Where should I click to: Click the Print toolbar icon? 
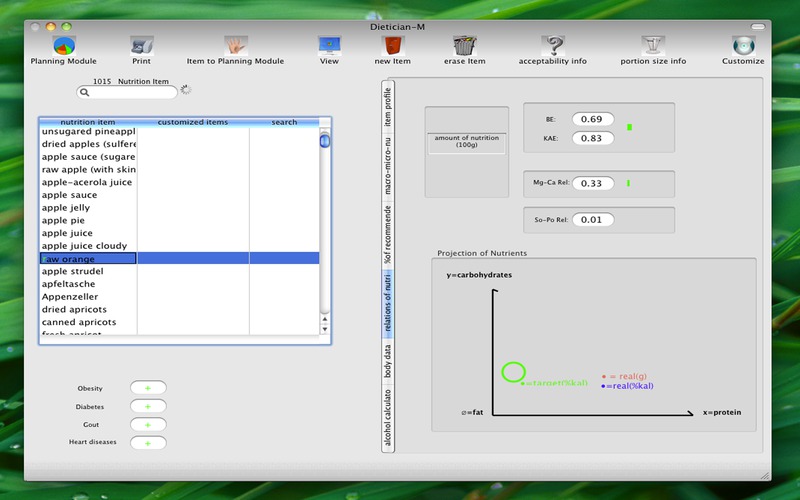click(141, 46)
